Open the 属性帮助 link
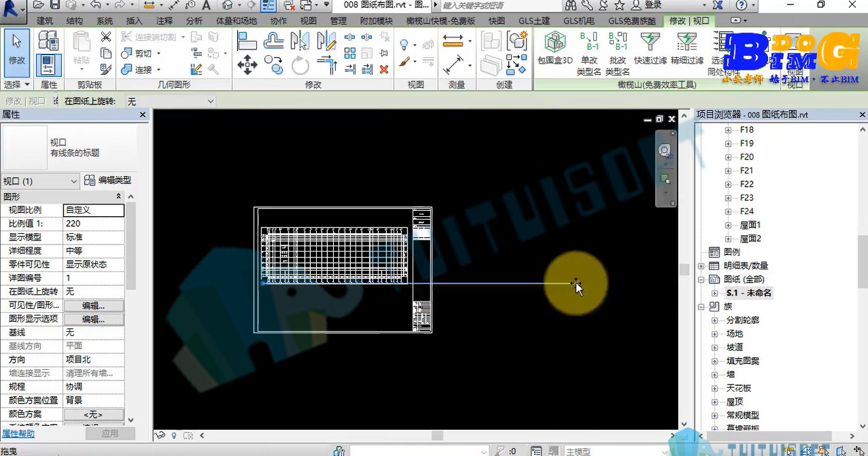Viewport: 868px width, 456px height. click(18, 434)
